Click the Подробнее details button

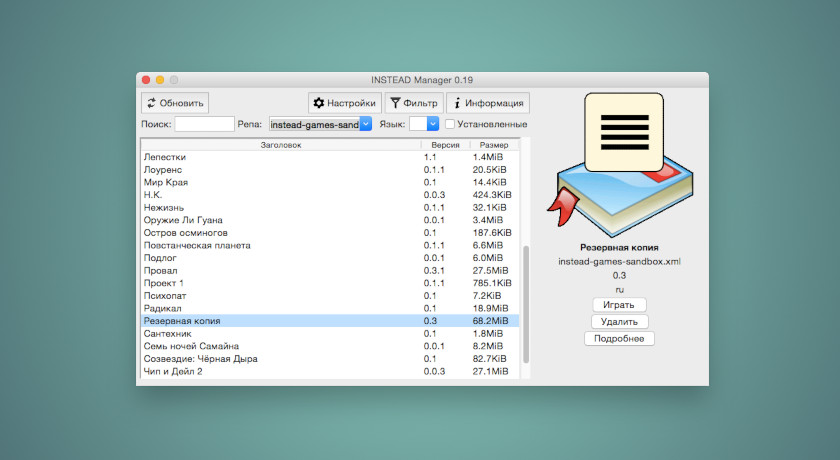coord(619,338)
